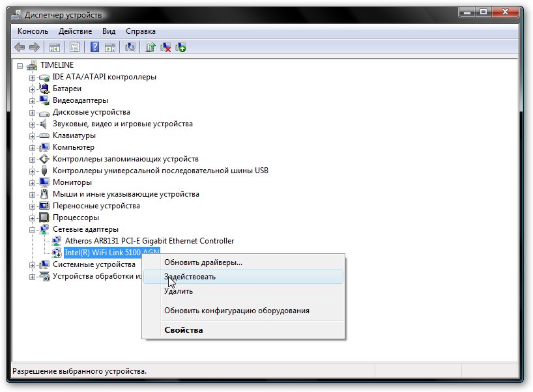Expand the Видеоадаптеры category
Screen dimensions: 533x392
pyautogui.click(x=32, y=100)
